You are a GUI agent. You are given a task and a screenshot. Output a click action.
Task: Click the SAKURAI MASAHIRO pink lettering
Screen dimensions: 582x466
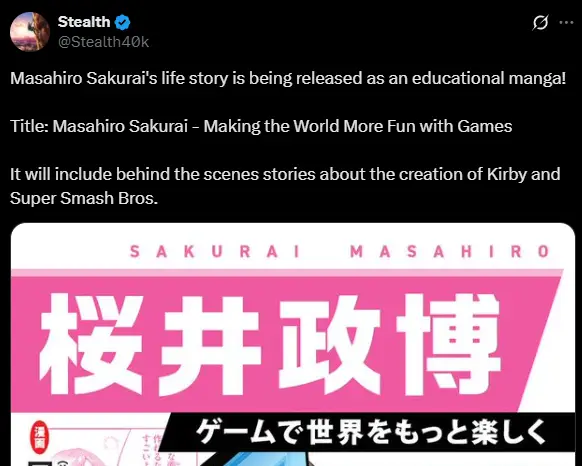coord(339,252)
